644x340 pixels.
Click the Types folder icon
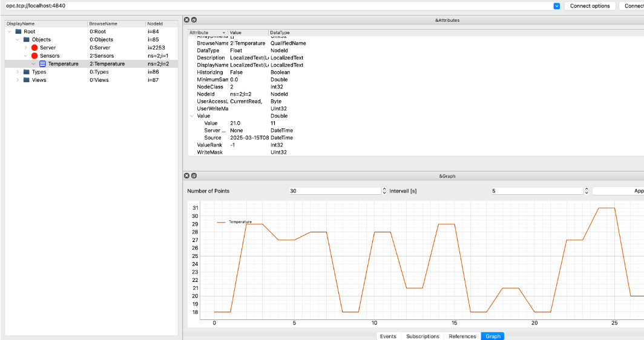pos(27,72)
